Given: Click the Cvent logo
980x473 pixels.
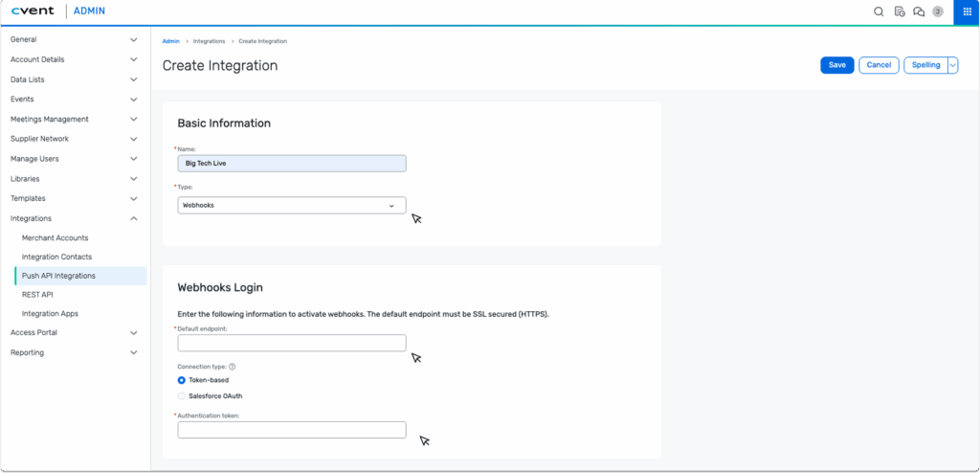Looking at the screenshot, I should tap(35, 11).
